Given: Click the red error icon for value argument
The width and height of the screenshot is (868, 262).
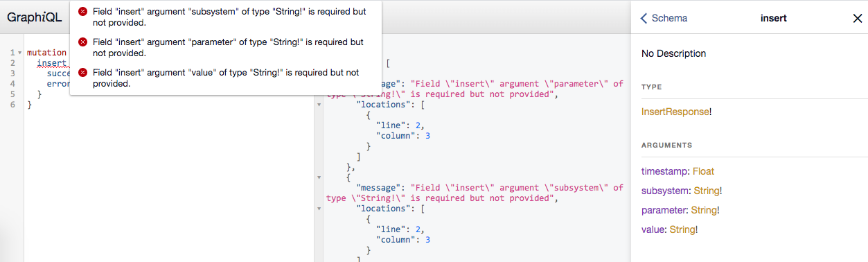Looking at the screenshot, I should tap(83, 72).
